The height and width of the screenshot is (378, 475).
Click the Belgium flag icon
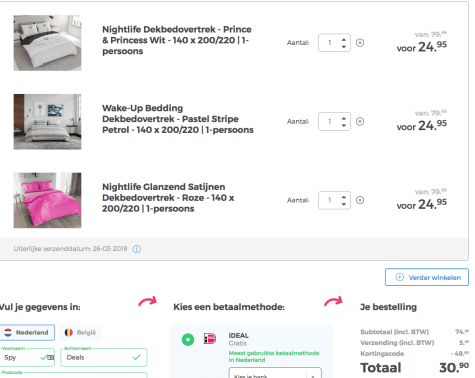(69, 332)
